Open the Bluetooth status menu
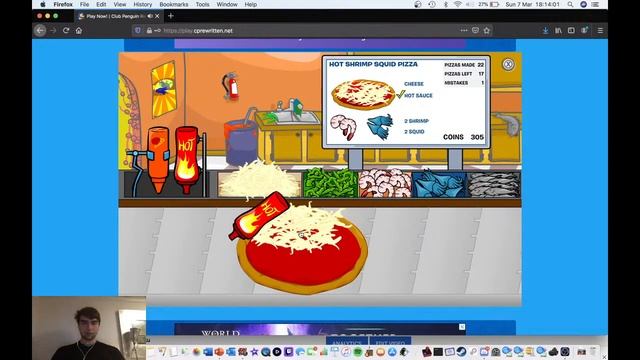640x360 pixels. point(446,4)
